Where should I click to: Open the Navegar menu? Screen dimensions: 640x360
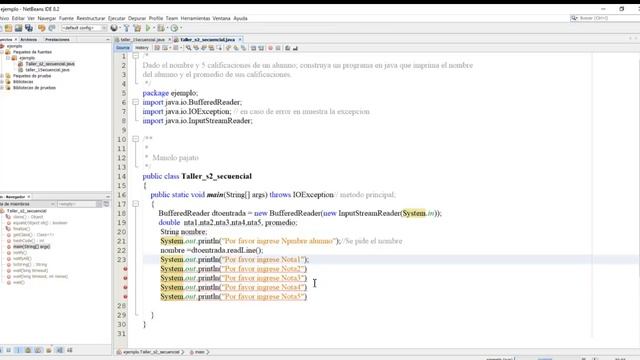pos(47,18)
